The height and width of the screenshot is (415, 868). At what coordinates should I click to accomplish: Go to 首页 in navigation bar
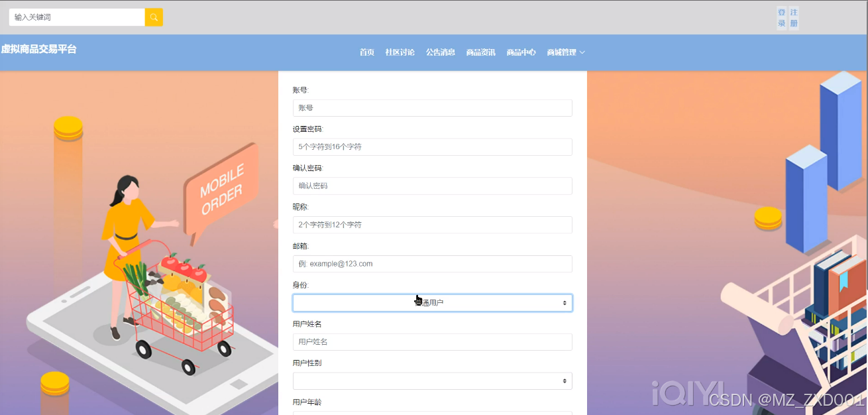pyautogui.click(x=367, y=52)
